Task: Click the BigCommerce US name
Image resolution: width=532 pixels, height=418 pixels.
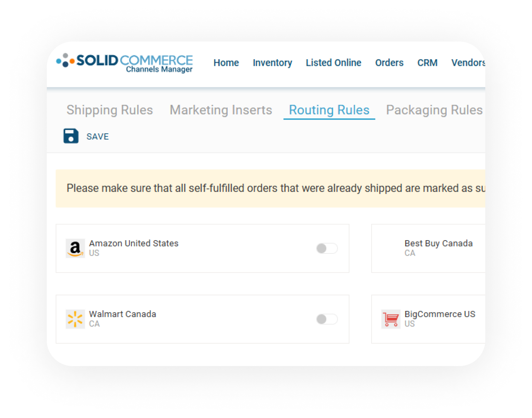Action: 440,314
